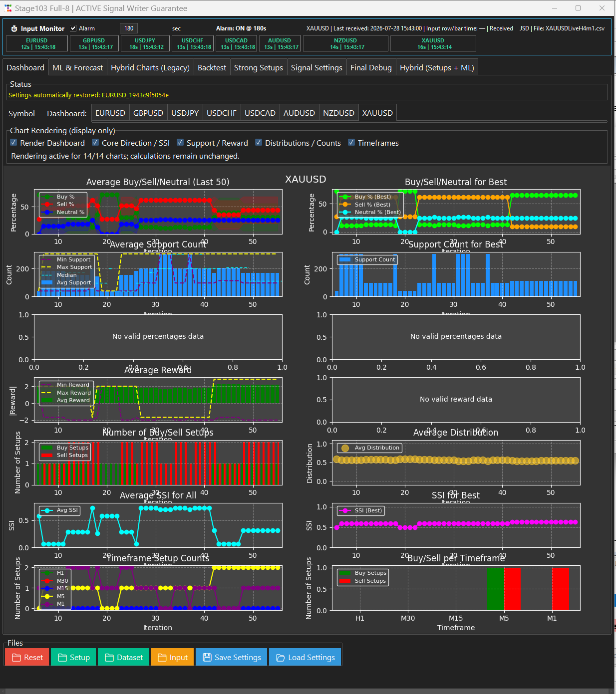Open the Strong Setups tab

coord(259,68)
